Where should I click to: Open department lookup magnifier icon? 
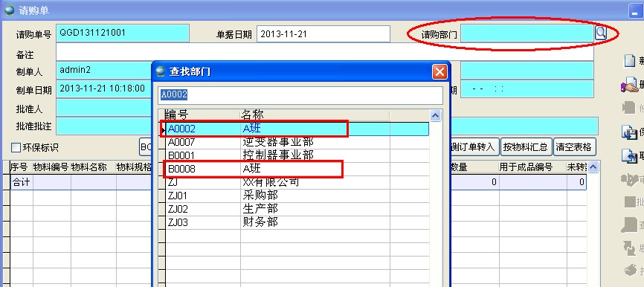point(600,33)
